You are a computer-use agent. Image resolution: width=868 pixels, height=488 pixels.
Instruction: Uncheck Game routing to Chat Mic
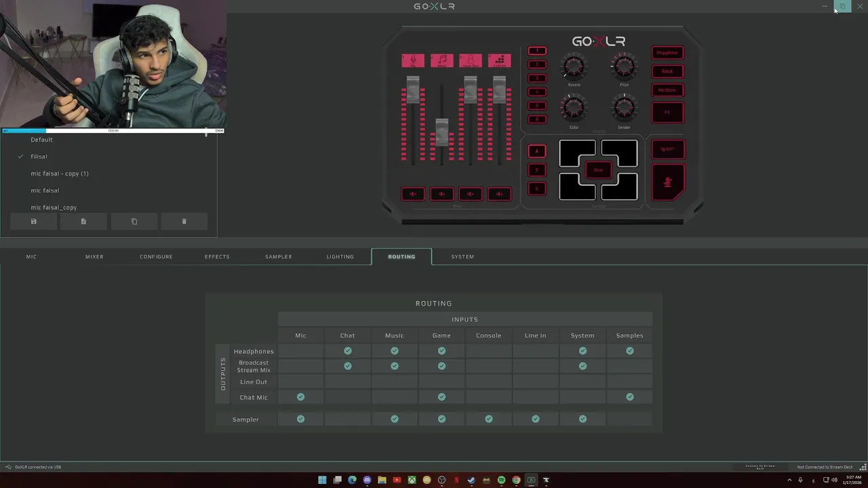point(441,397)
